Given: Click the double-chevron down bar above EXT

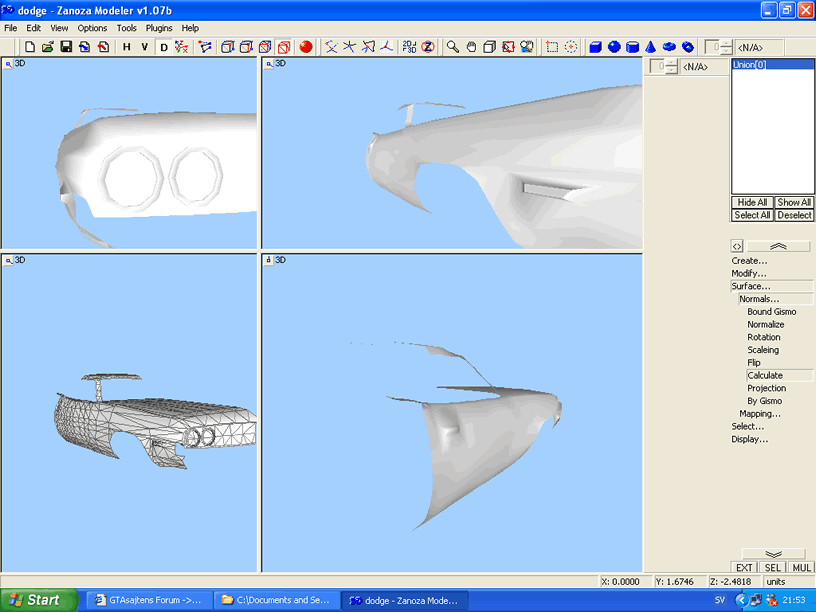Looking at the screenshot, I should pos(773,554).
